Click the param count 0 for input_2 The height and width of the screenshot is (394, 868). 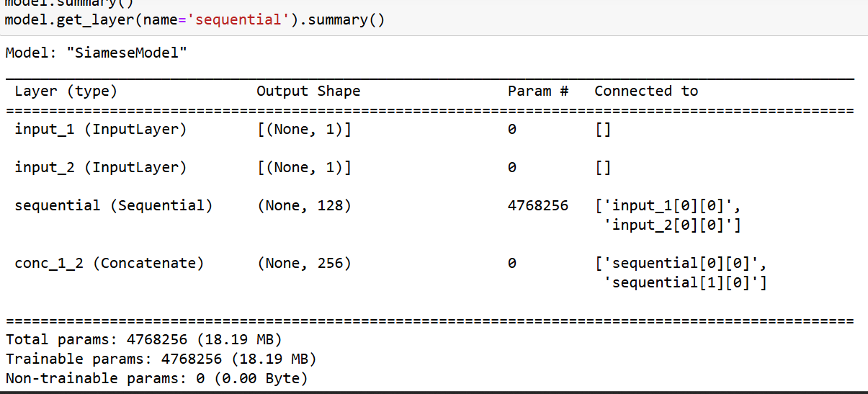[x=512, y=168]
